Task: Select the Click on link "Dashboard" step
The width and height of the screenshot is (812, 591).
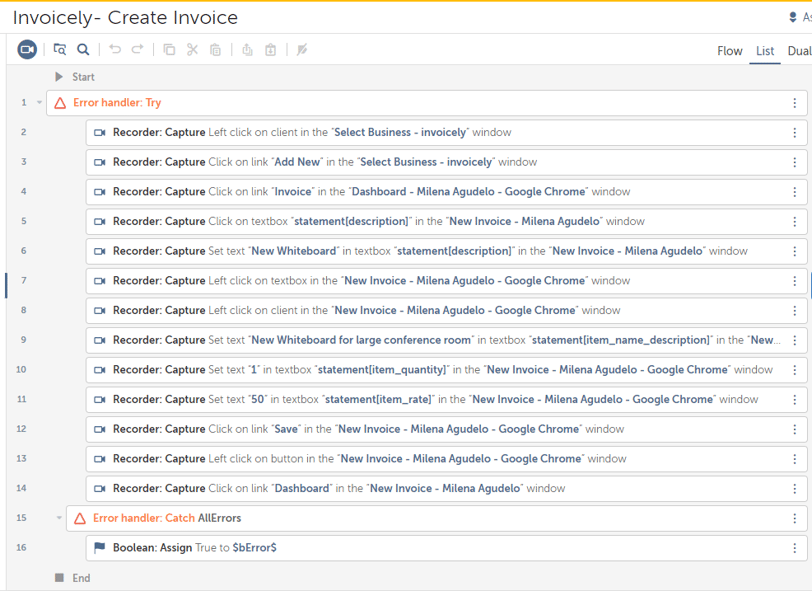Action: click(x=446, y=488)
